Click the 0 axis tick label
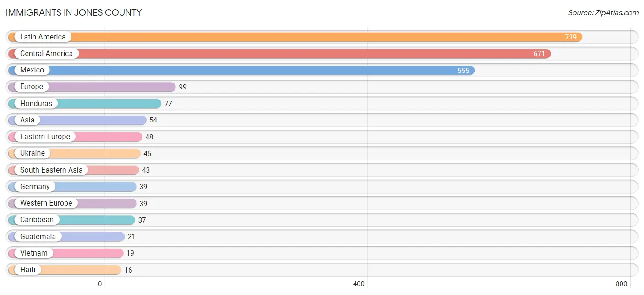The height and width of the screenshot is (295, 644). point(100,284)
